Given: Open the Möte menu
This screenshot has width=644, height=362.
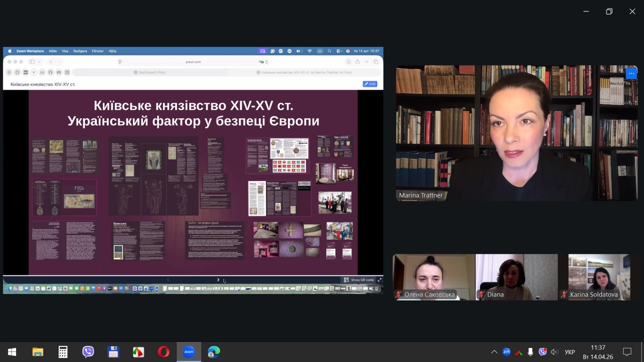Looking at the screenshot, I should (x=53, y=51).
